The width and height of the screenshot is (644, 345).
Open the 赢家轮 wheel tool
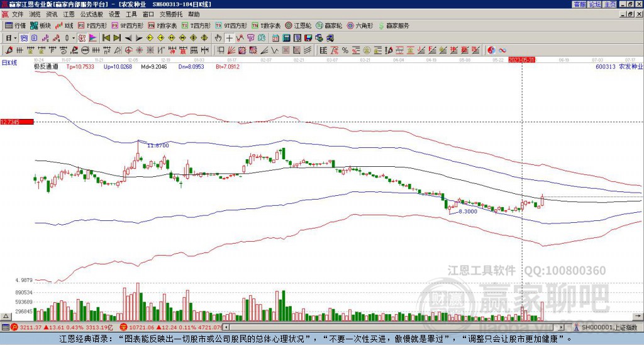[x=329, y=25]
